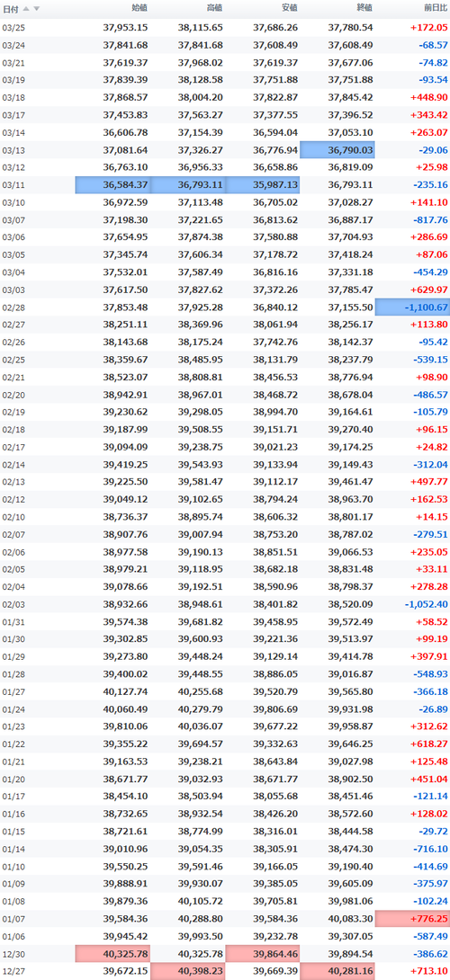Select the 03/19 date cell
Screen dimensions: 450x980
click(13, 80)
